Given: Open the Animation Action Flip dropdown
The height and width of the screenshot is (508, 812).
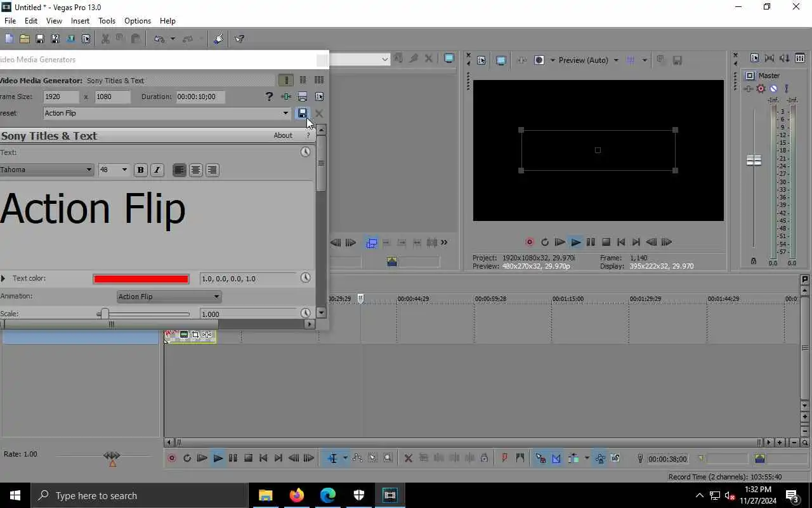Looking at the screenshot, I should click(216, 297).
